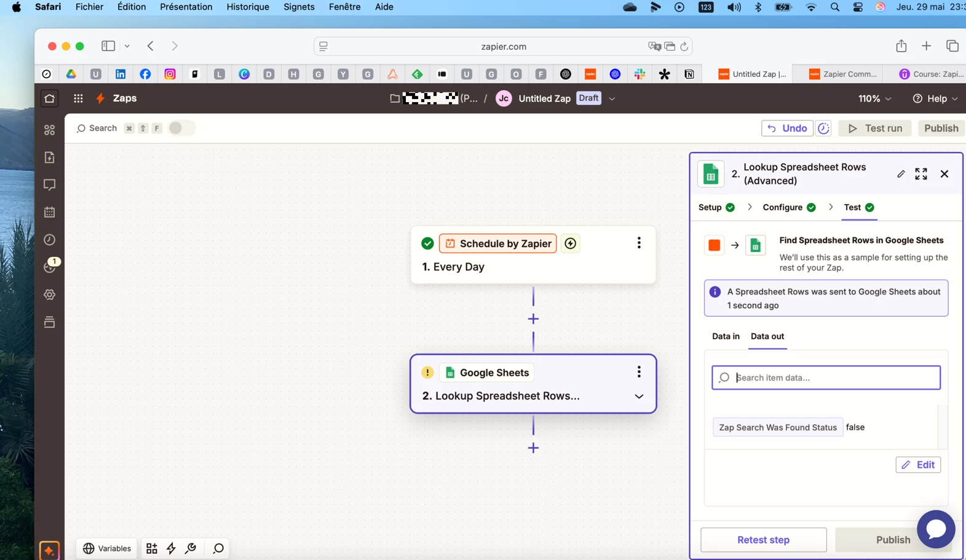Open advanced settings gear in sidebar
966x560 pixels.
tap(50, 294)
